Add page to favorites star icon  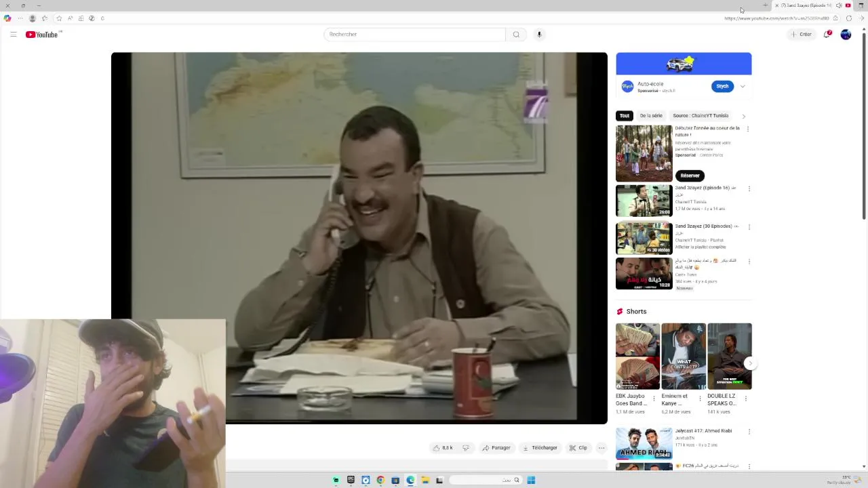pyautogui.click(x=59, y=18)
